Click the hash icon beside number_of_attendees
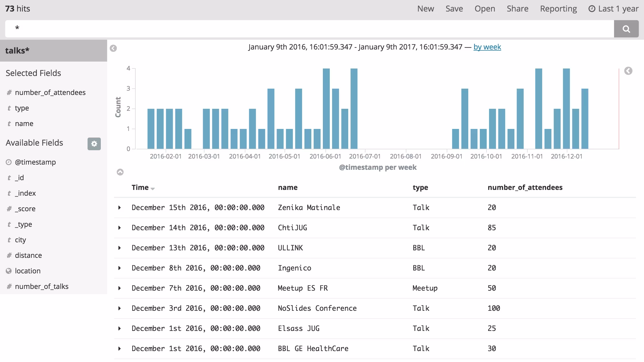Viewport: 644px width, 362px height. click(9, 92)
